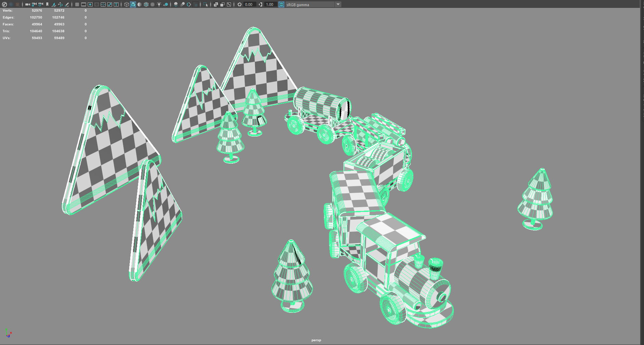Toggle the Lock Camera icon
The width and height of the screenshot is (644, 345).
[x=34, y=4]
